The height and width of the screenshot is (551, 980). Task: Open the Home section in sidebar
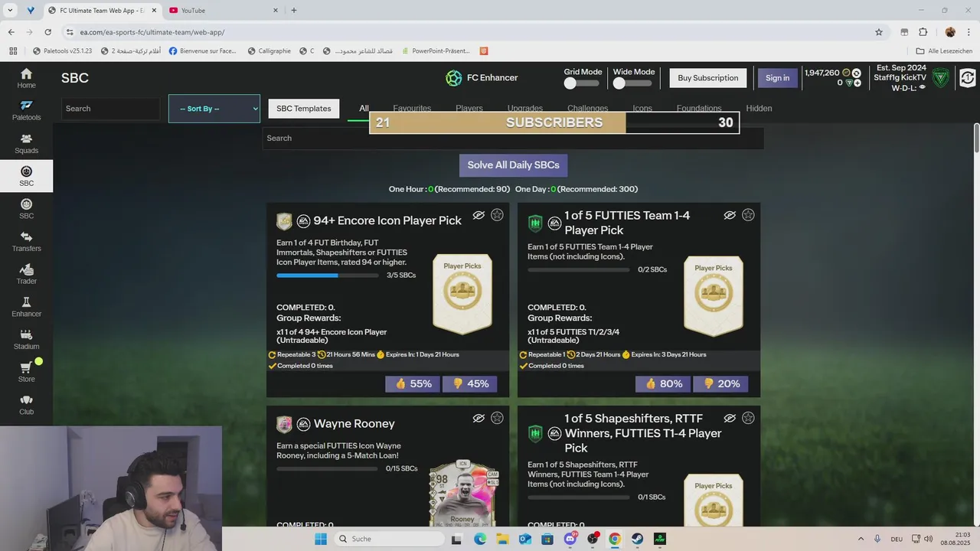pyautogui.click(x=26, y=78)
